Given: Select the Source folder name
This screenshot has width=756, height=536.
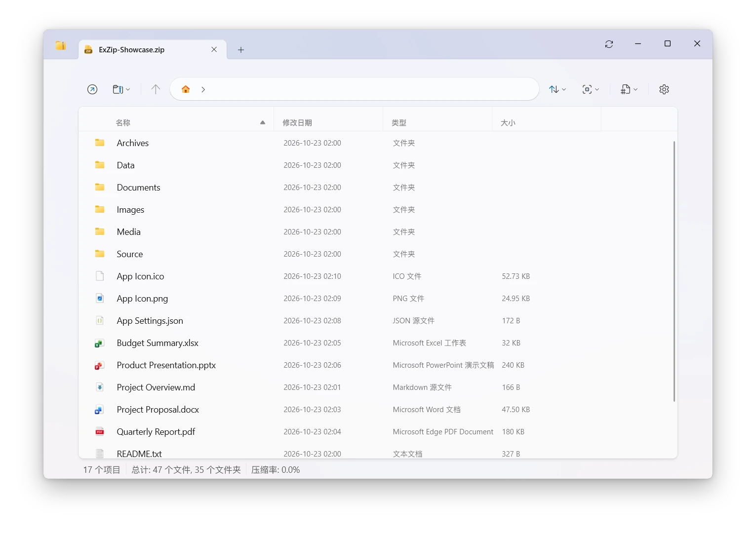Looking at the screenshot, I should [x=130, y=254].
